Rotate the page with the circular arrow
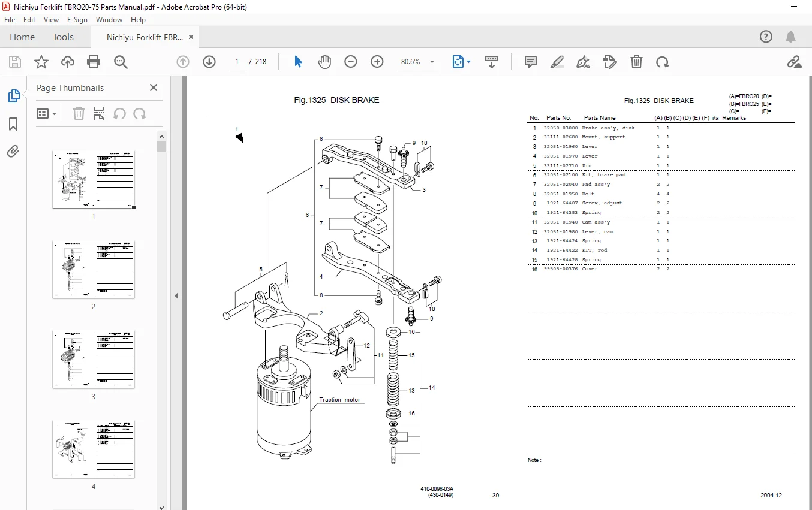The height and width of the screenshot is (510, 812). click(663, 62)
